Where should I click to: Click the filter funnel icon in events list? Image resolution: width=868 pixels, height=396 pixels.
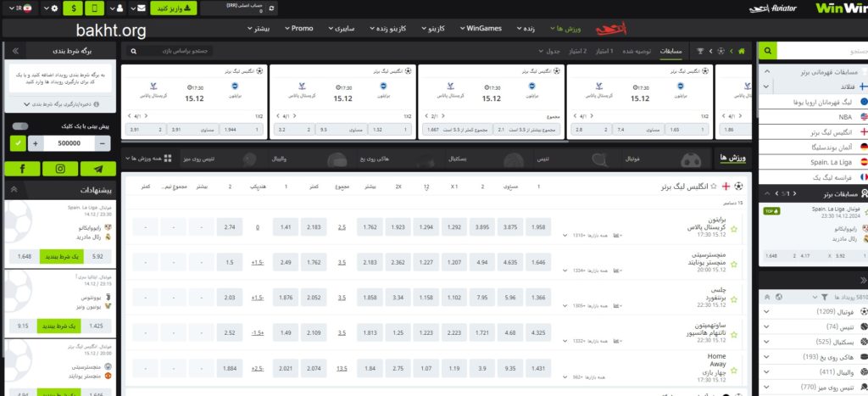[x=826, y=297]
